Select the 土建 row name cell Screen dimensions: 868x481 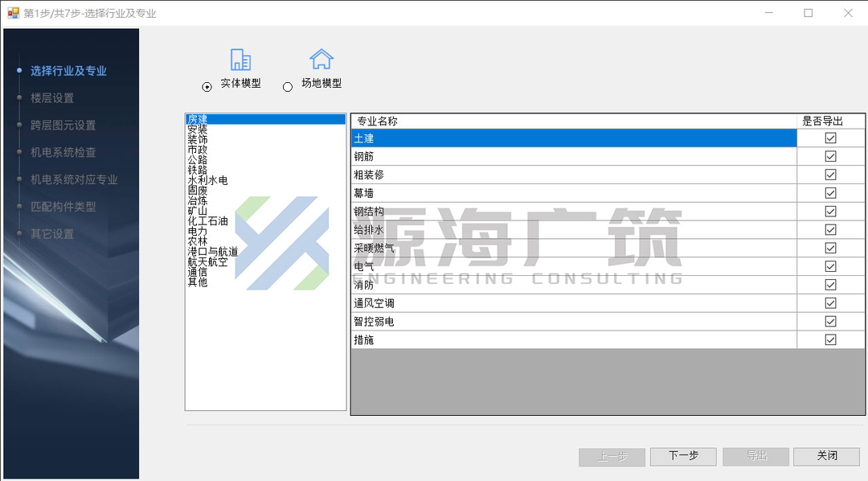(574, 138)
